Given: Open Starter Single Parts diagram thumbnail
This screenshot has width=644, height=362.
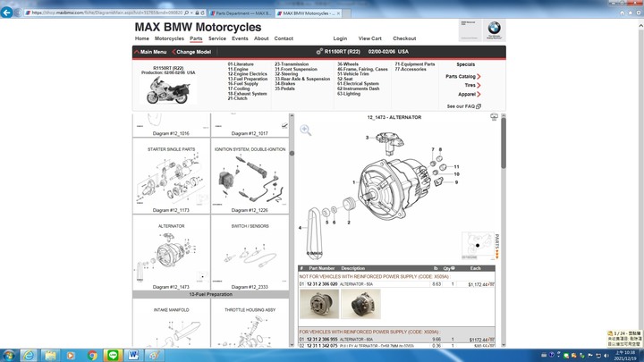Looking at the screenshot, I should (171, 177).
